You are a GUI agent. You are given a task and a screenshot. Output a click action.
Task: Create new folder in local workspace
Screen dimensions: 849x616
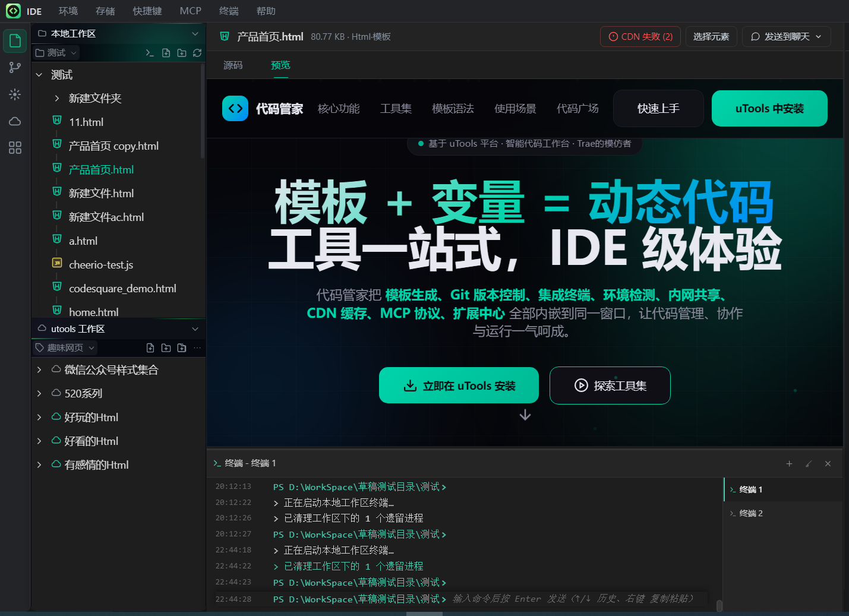click(x=182, y=53)
